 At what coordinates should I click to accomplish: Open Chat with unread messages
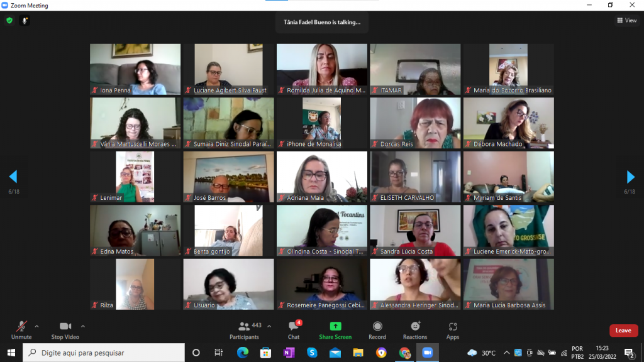[x=293, y=329]
